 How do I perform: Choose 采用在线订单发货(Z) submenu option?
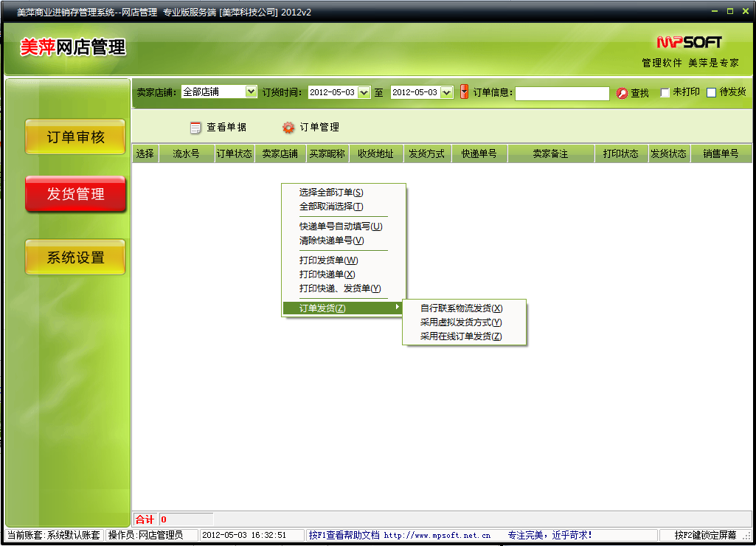tap(461, 336)
